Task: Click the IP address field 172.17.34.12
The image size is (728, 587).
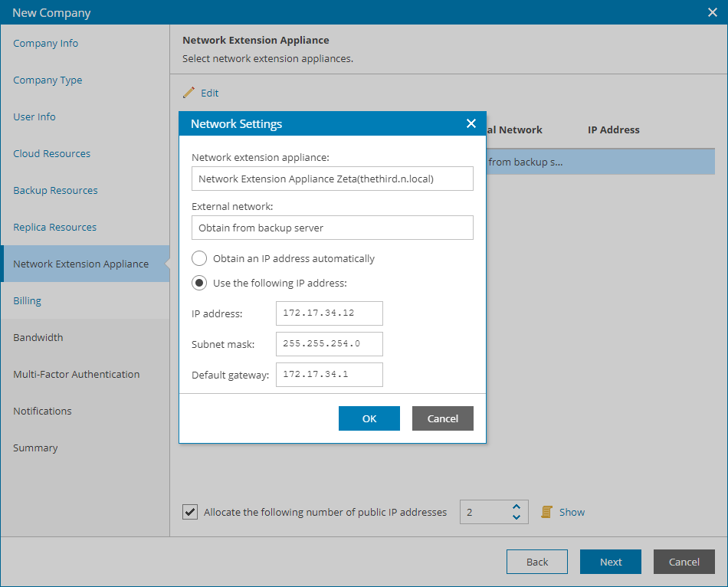Action: point(330,313)
